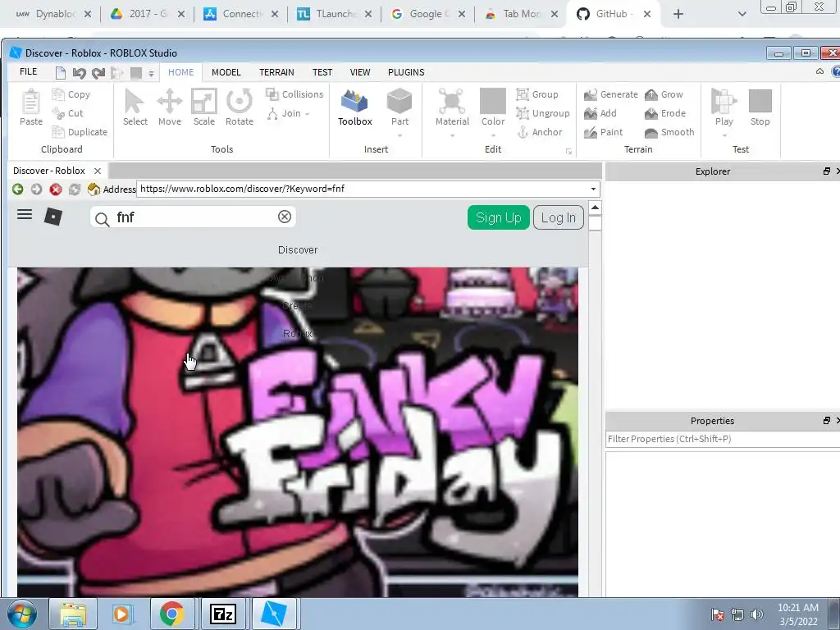Image resolution: width=840 pixels, height=630 pixels.
Task: Open the Join dropdown
Action: [288, 113]
